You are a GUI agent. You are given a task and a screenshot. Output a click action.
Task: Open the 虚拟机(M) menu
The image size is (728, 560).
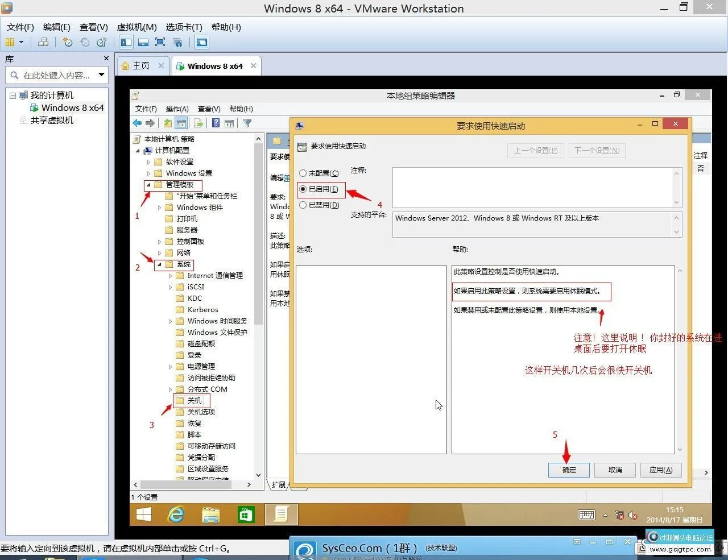point(136,27)
